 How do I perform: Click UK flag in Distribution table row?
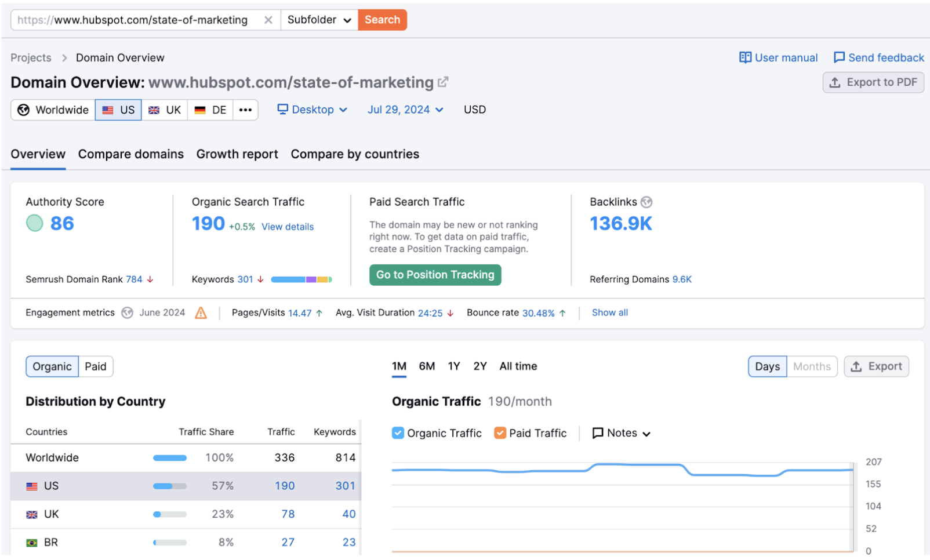32,515
